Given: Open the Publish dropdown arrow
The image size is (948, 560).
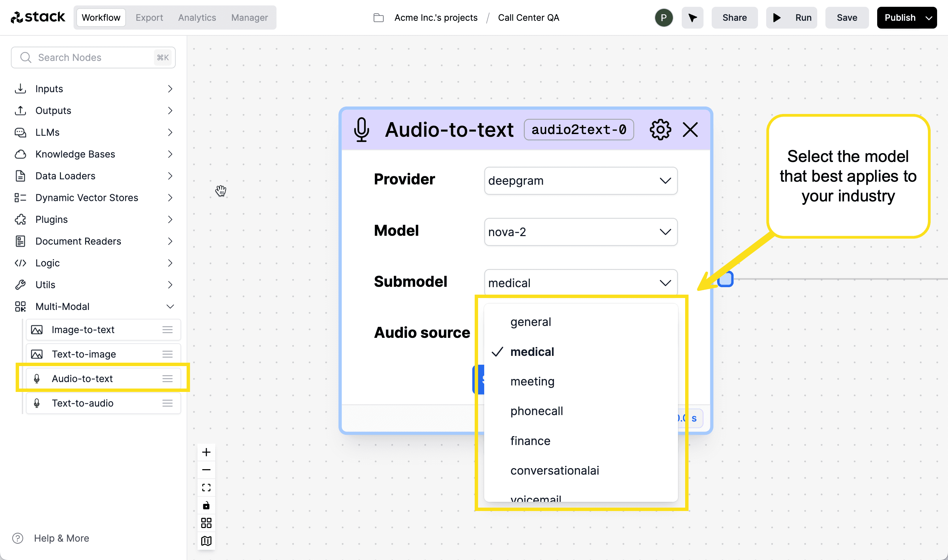Looking at the screenshot, I should 928,18.
